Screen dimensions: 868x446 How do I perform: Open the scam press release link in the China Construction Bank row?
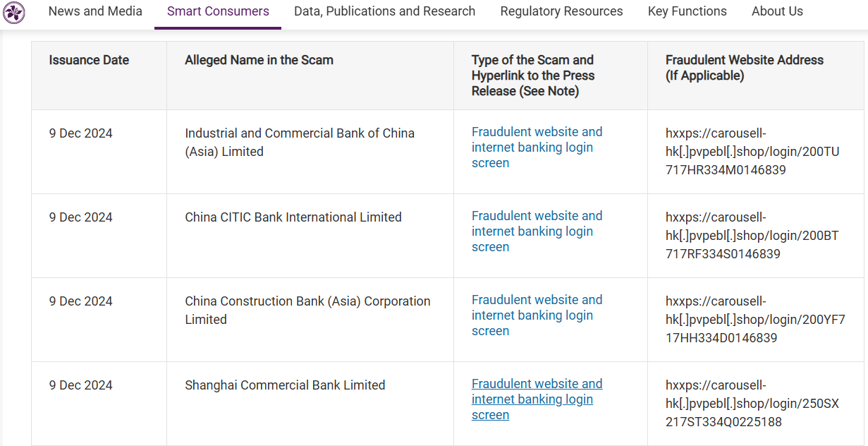pyautogui.click(x=537, y=315)
